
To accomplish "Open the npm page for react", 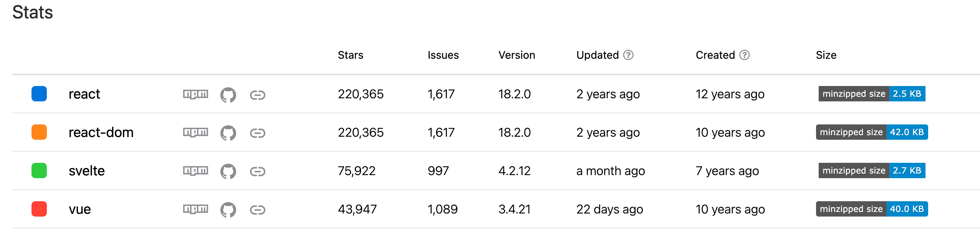I will pyautogui.click(x=195, y=94).
